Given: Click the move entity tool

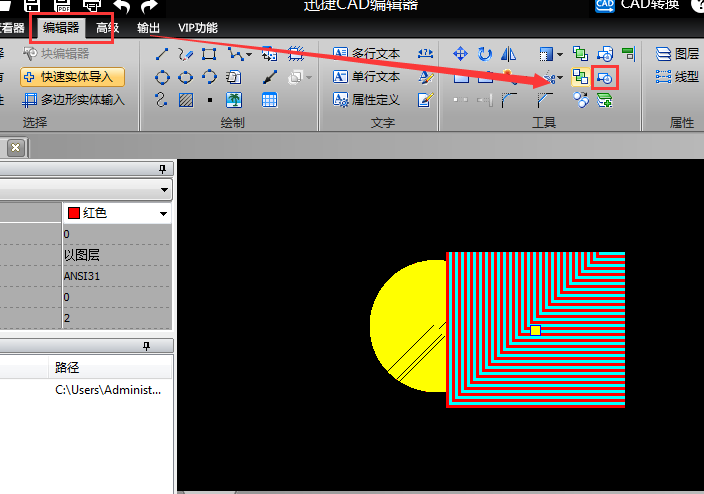Looking at the screenshot, I should [x=460, y=54].
